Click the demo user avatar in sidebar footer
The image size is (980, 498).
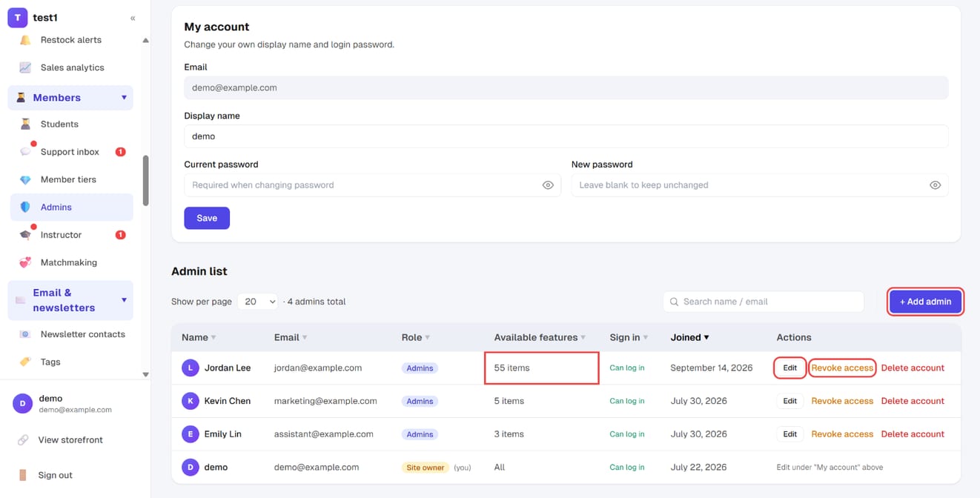(x=22, y=403)
